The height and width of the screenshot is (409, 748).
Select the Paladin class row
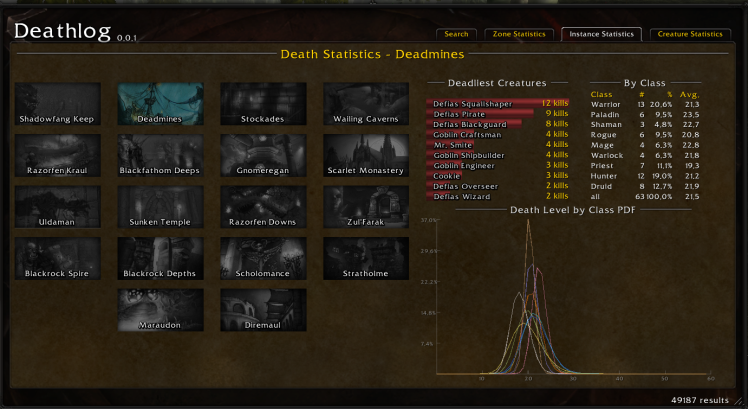[645, 115]
